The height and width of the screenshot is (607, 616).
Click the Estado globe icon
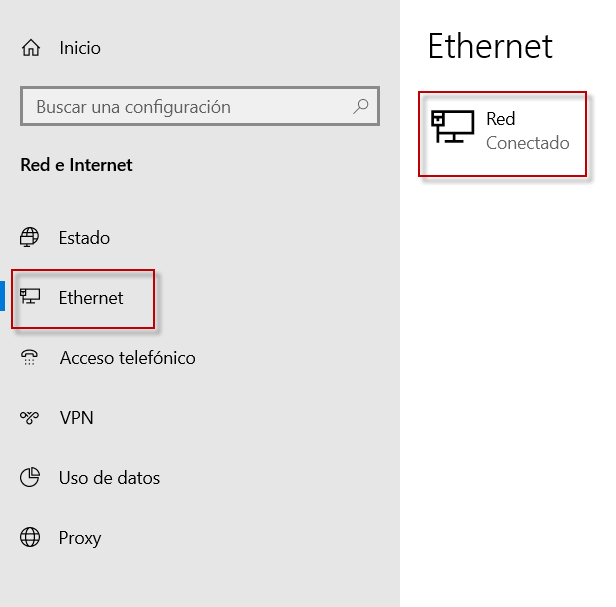tap(30, 238)
